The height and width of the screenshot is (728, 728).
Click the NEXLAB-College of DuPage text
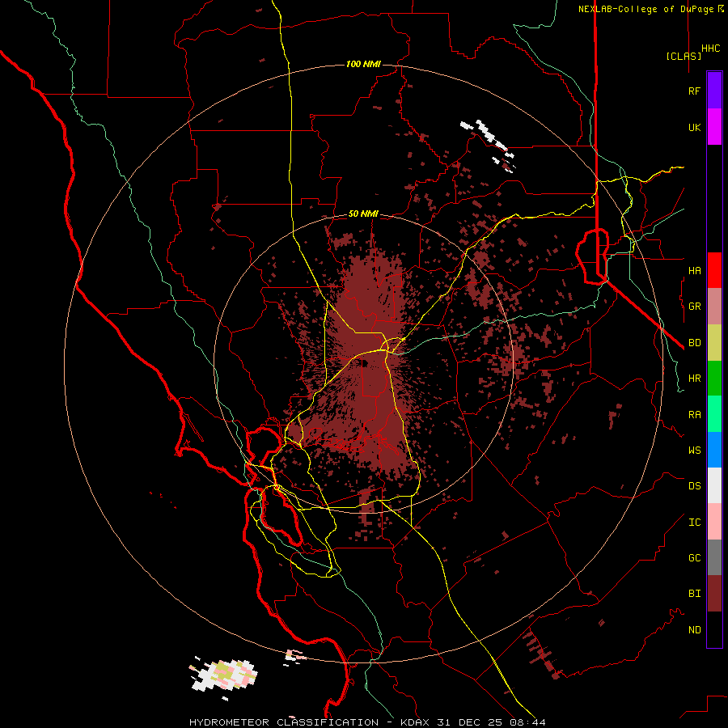648,9
